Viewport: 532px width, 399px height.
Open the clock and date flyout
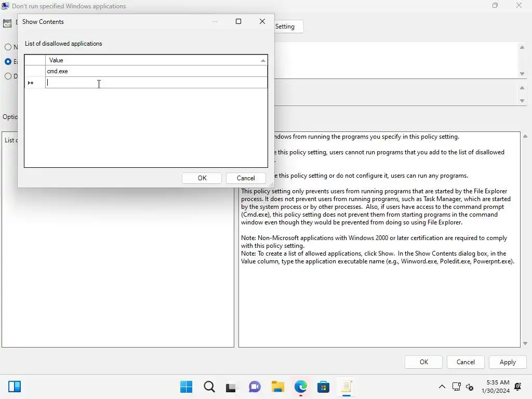point(496,387)
